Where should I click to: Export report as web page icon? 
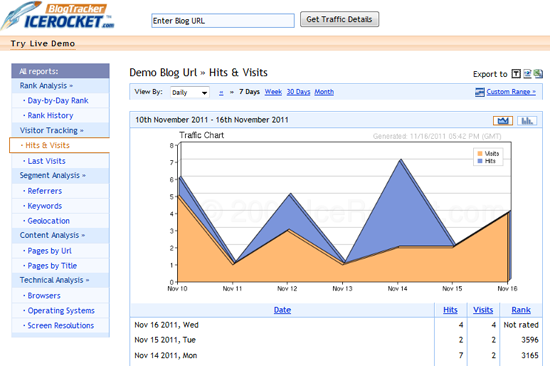tap(527, 74)
